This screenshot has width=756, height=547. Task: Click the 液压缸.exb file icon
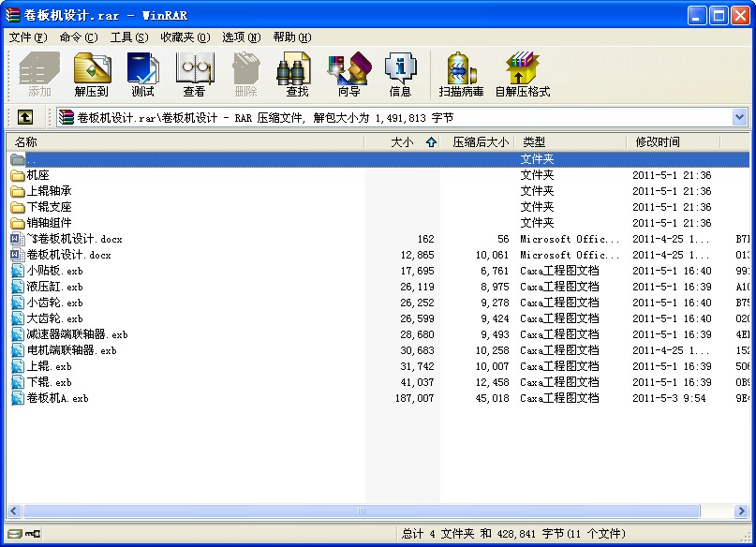(18, 287)
